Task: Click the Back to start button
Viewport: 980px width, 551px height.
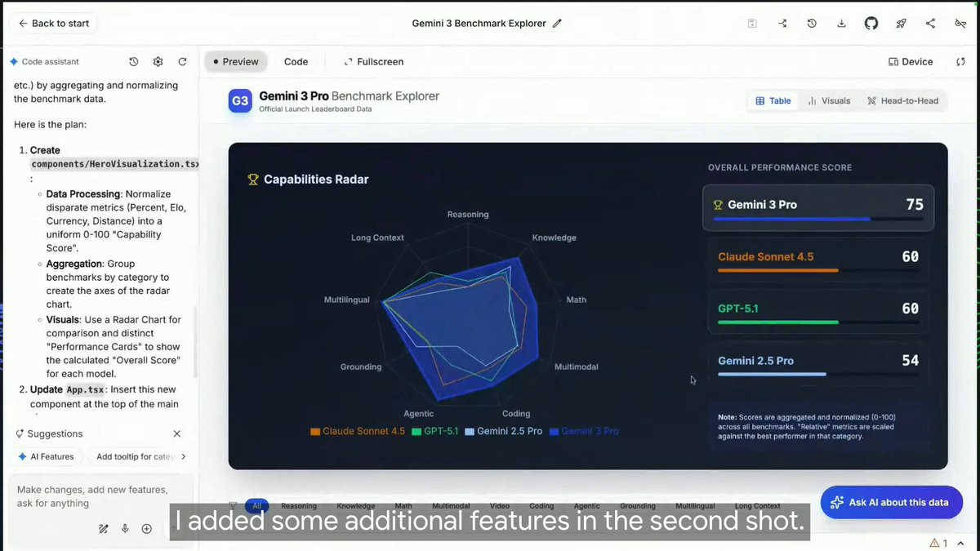Action: pos(53,24)
